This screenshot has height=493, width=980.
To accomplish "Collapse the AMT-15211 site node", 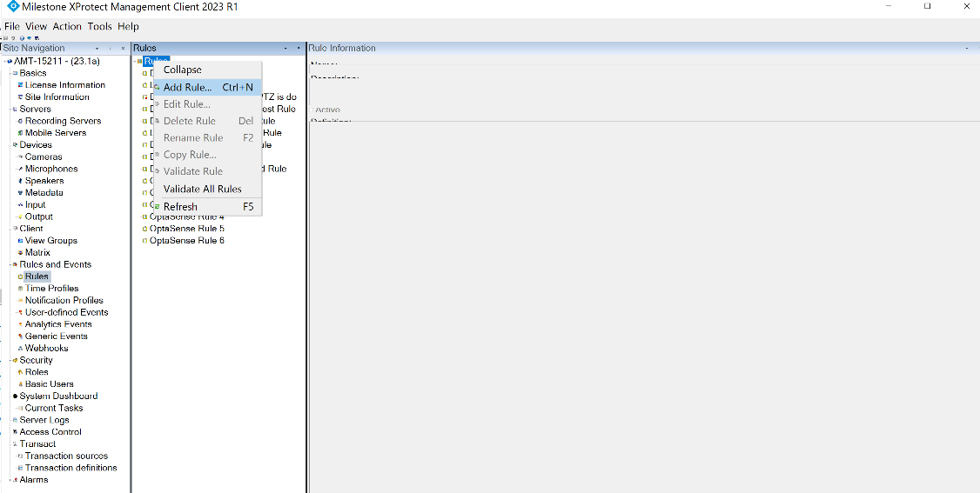I will pos(3,61).
